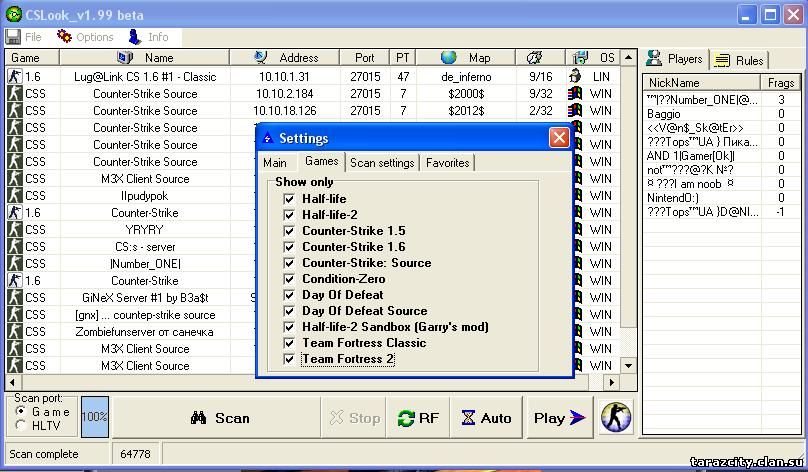Toggle the Day Of Defeat checkbox
The width and height of the screenshot is (808, 472).
point(289,295)
